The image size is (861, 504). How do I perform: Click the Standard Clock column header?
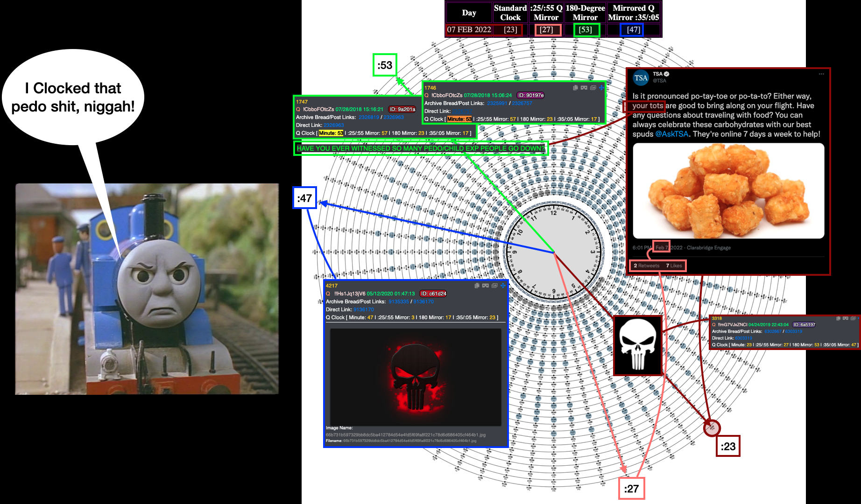[x=510, y=13]
